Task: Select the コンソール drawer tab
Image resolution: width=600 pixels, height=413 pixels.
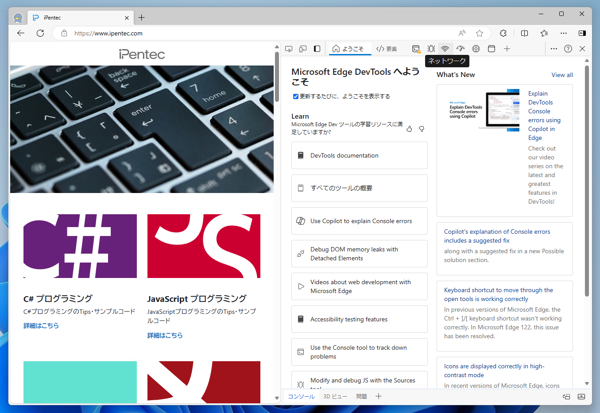Action: pyautogui.click(x=301, y=396)
